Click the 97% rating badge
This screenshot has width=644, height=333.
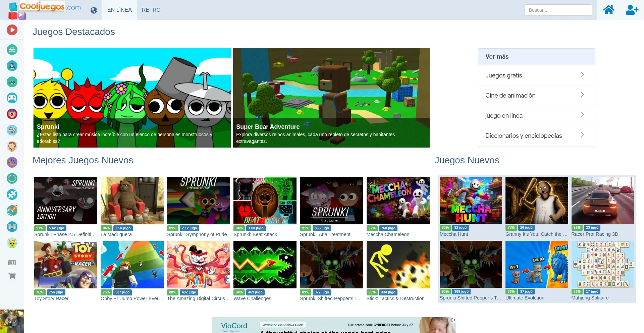(40, 228)
